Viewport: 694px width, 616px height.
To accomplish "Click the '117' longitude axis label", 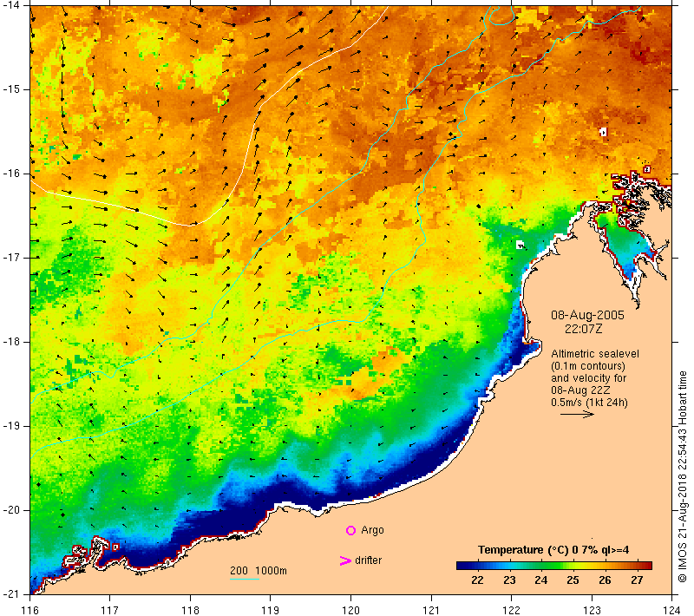I will click(110, 610).
